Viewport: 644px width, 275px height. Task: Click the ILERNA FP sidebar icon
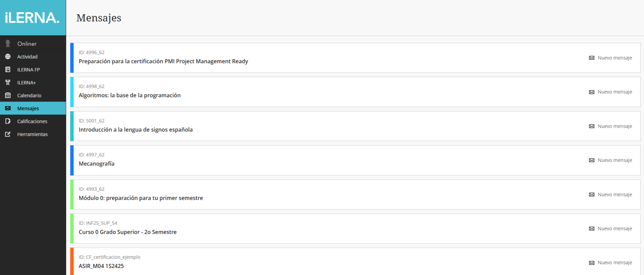pos(8,70)
